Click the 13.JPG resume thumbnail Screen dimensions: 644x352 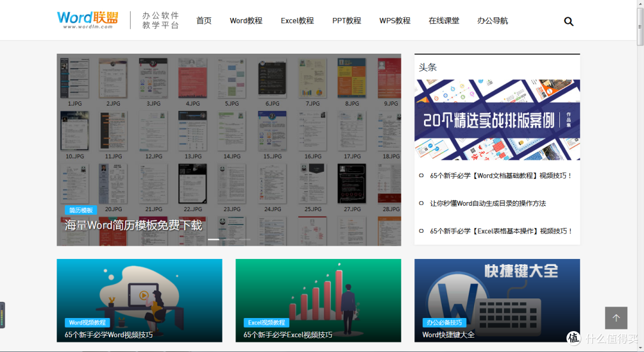193,131
